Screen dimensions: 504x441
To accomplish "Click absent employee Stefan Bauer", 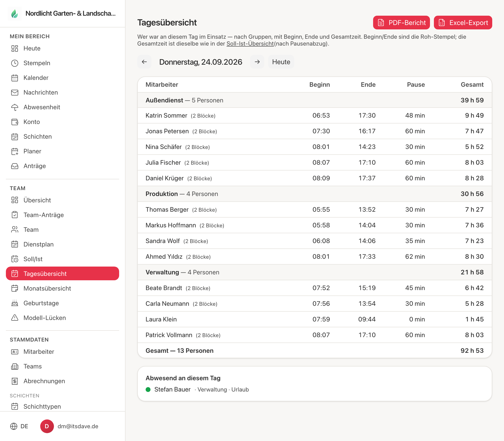I will tap(172, 389).
